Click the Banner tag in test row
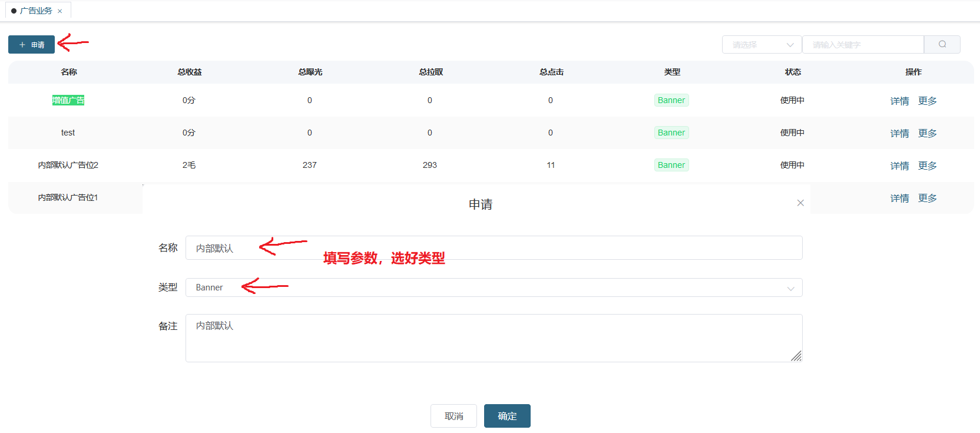The image size is (980, 433). click(671, 133)
